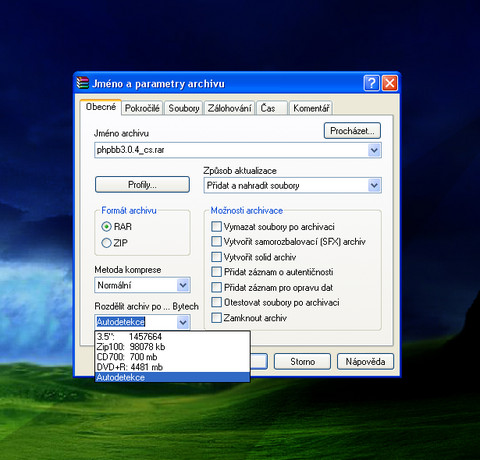
Task: Toggle Otestovat soubory po archivaci
Action: point(216,302)
